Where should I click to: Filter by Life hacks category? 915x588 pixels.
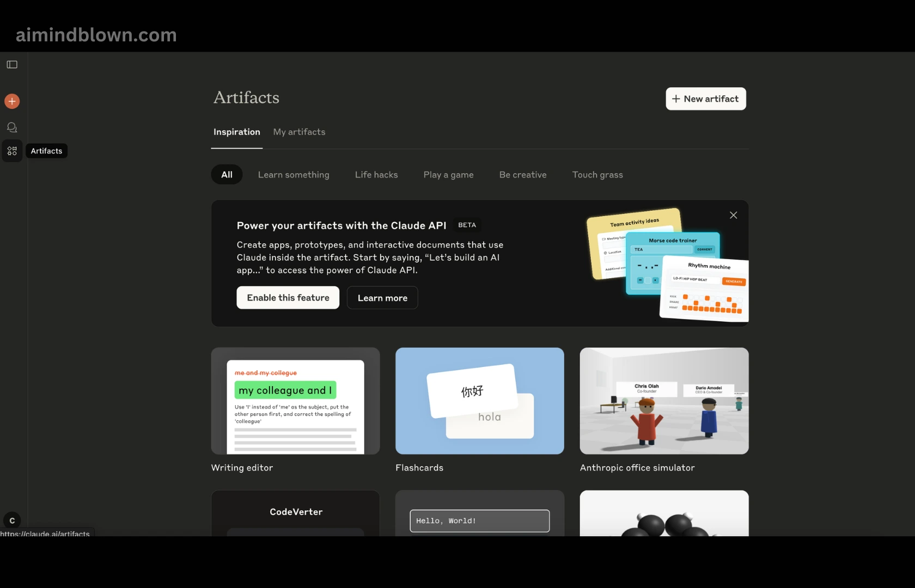376,175
